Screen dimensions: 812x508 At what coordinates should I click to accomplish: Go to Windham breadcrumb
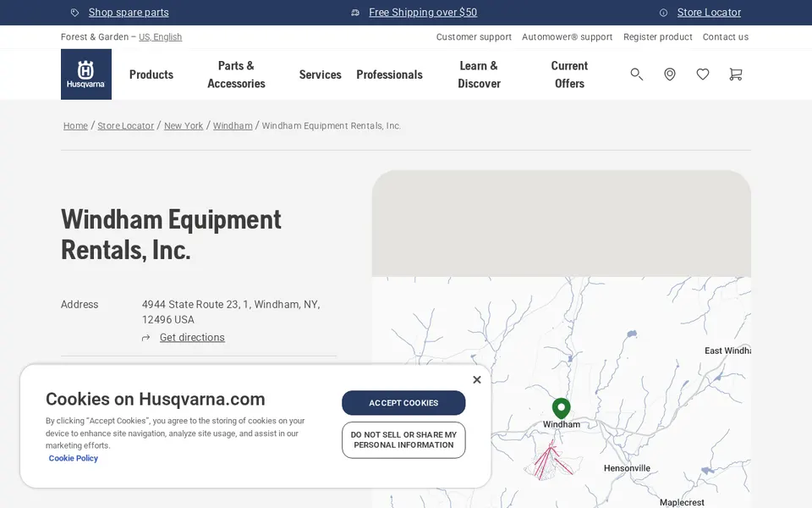(x=233, y=125)
